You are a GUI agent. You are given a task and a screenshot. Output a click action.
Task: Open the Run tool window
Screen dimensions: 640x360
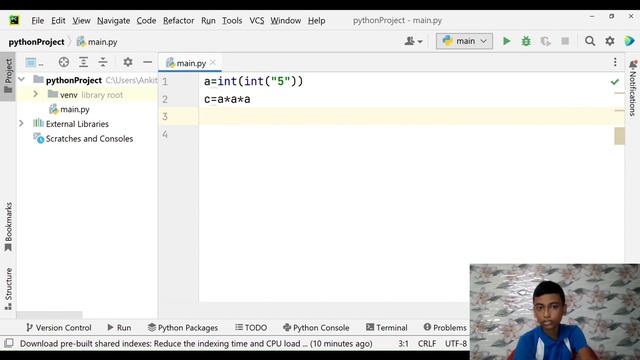(x=119, y=327)
